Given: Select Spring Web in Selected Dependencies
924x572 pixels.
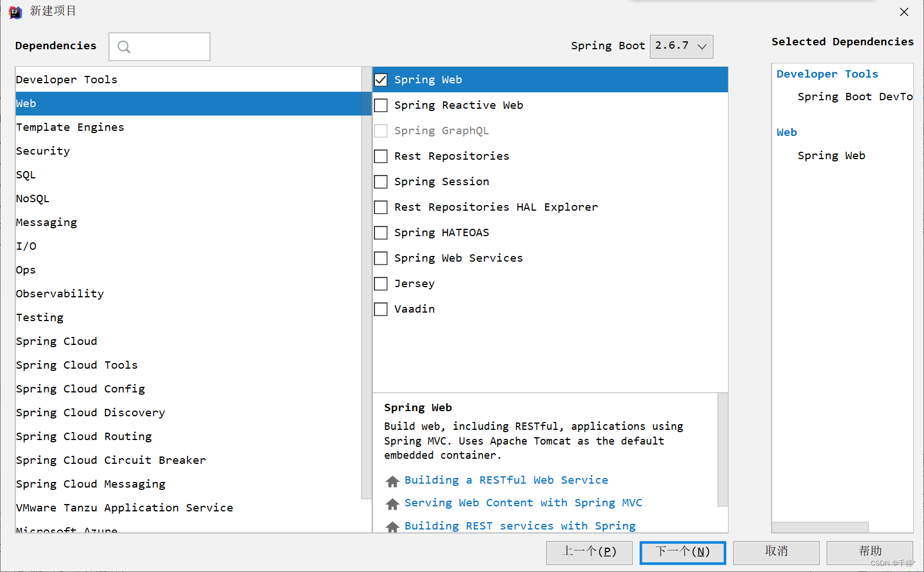Looking at the screenshot, I should (x=831, y=156).
